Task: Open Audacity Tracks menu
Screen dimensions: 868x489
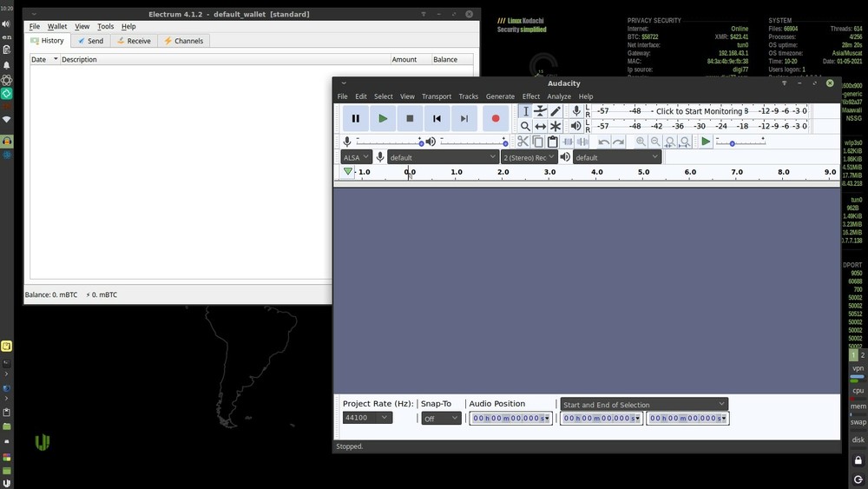Action: [x=468, y=96]
